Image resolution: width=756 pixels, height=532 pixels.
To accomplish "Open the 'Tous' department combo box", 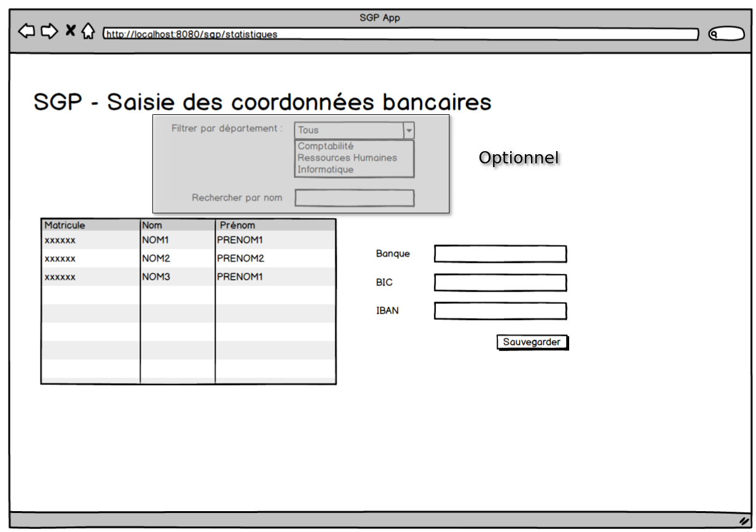I will 348,130.
